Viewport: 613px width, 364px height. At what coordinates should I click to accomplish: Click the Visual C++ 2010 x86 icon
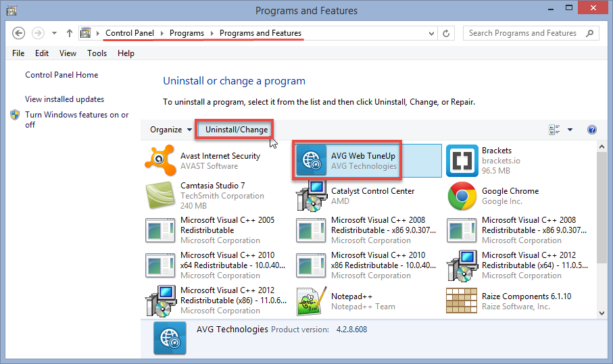coord(311,265)
